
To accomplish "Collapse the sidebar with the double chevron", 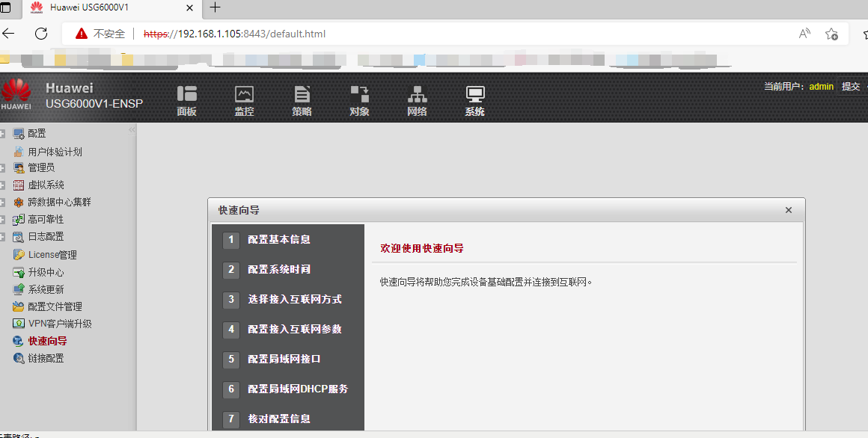I will [x=131, y=128].
